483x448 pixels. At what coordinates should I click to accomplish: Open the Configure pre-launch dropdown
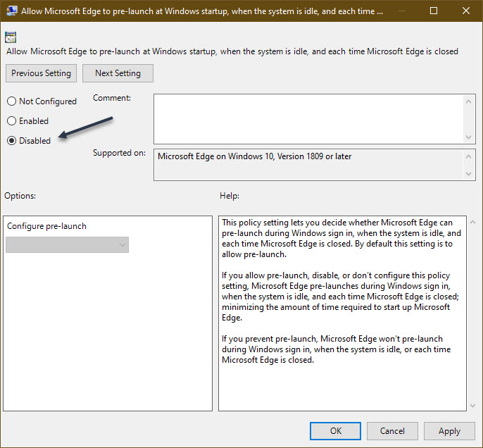[x=68, y=245]
